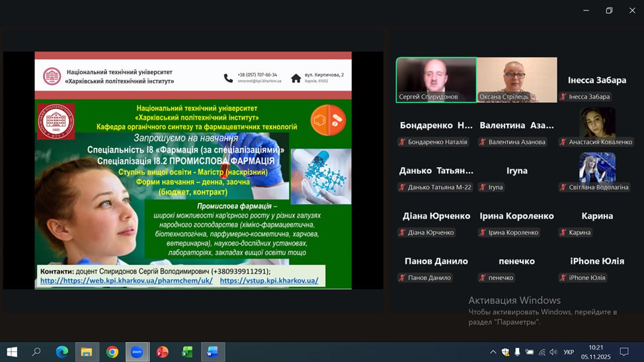Open the taskbar search
The height and width of the screenshot is (362, 644).
click(36, 352)
